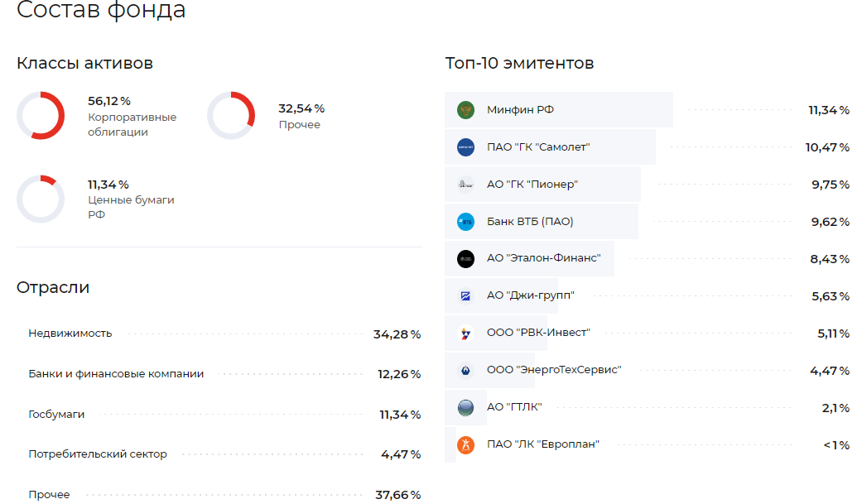
Task: Click the РВК-Инвест logo icon
Action: (465, 334)
